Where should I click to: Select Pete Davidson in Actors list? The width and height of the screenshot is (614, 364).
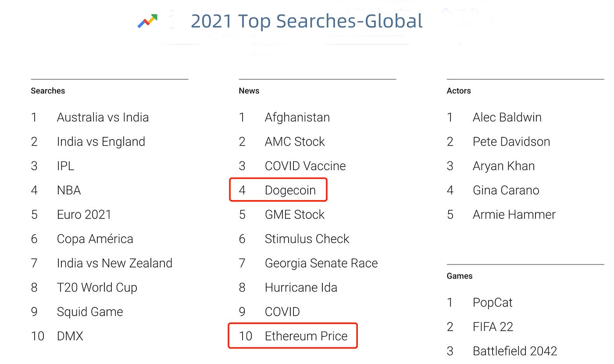[511, 142]
